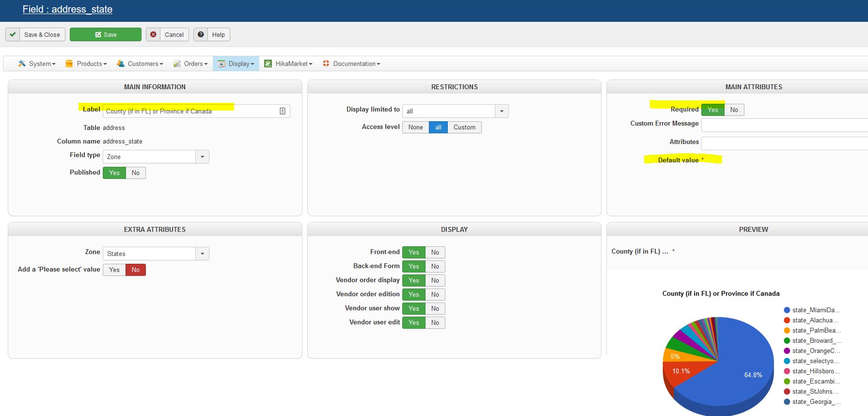Click the address_state column name text
The height and width of the screenshot is (416, 868).
click(123, 142)
